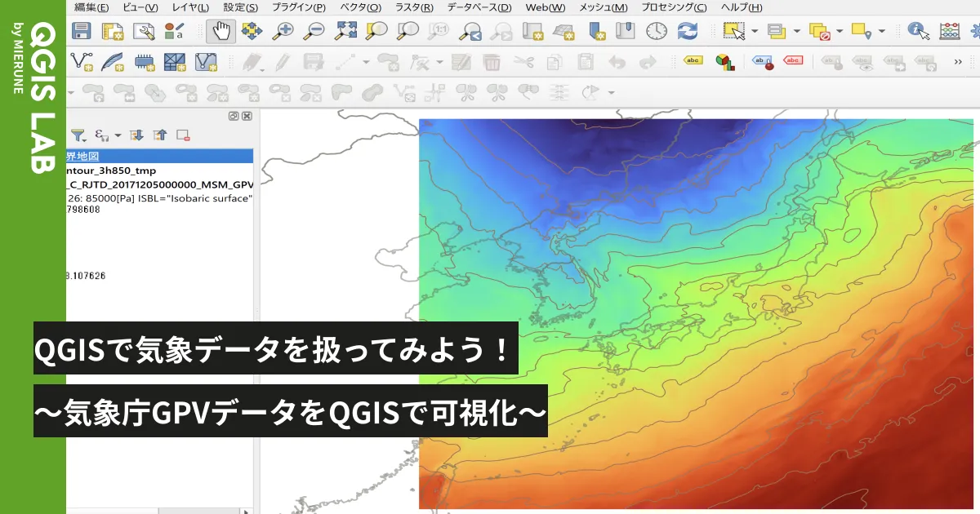Open the vertex tool dropdown arrow
Viewport: 980px width, 514px height.
pos(439,61)
